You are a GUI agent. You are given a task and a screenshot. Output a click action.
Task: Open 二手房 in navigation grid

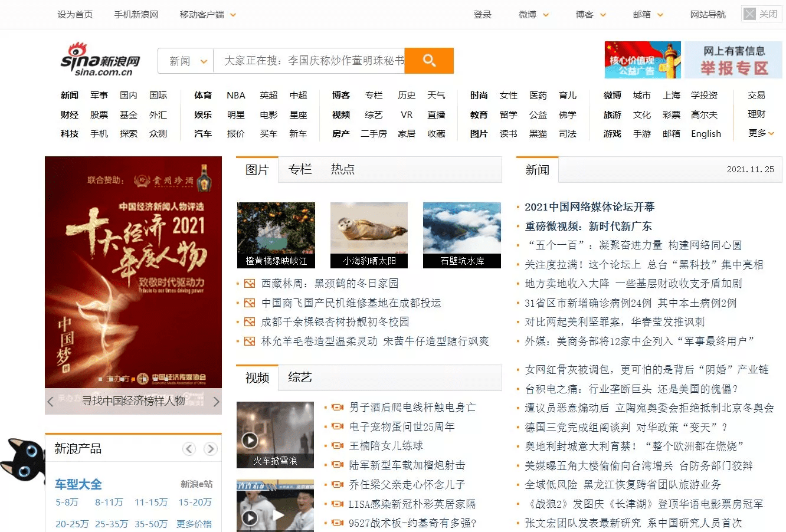(374, 134)
